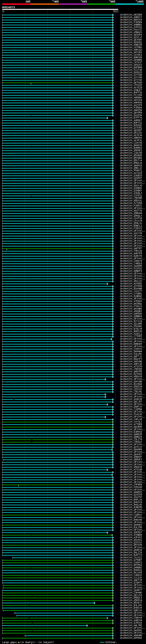146x644 pixels.
Task: Pick hit UniRef100_B4FBM9
Action: coord(131,67)
